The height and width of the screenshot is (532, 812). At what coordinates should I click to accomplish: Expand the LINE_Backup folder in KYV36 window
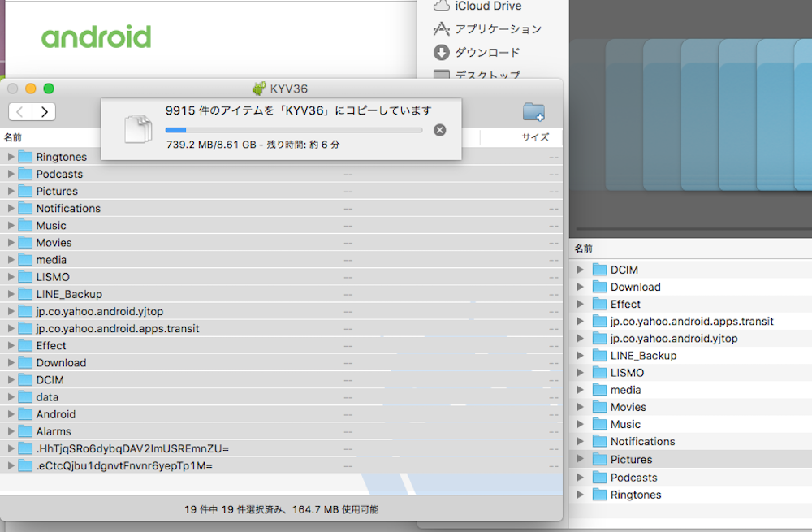pyautogui.click(x=11, y=294)
